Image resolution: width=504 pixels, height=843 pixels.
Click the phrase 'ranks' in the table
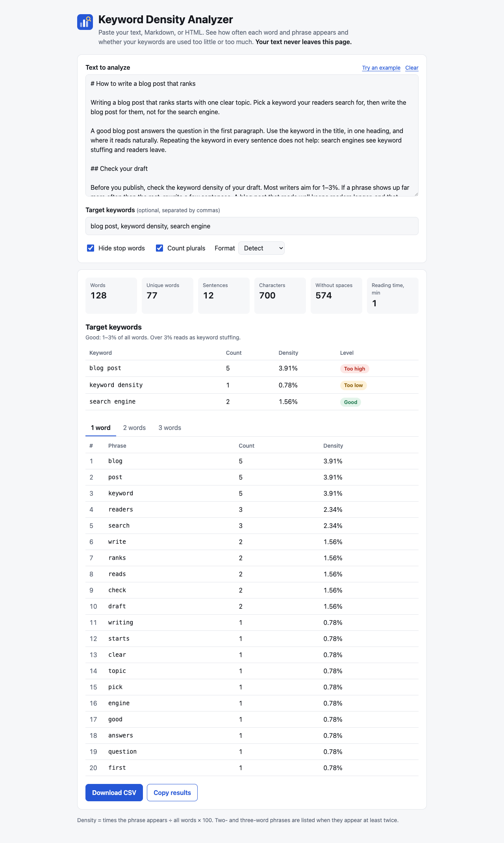pos(117,558)
